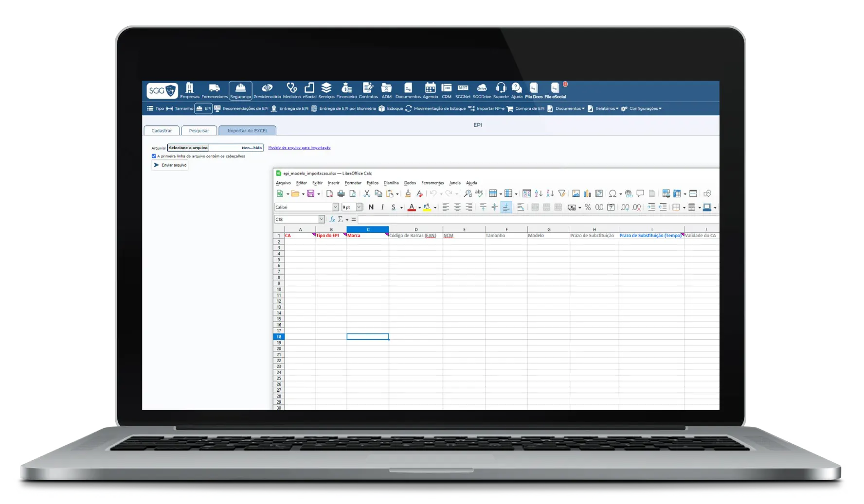Open the Formatar menu in Calc
Image resolution: width=864 pixels, height=504 pixels.
353,183
